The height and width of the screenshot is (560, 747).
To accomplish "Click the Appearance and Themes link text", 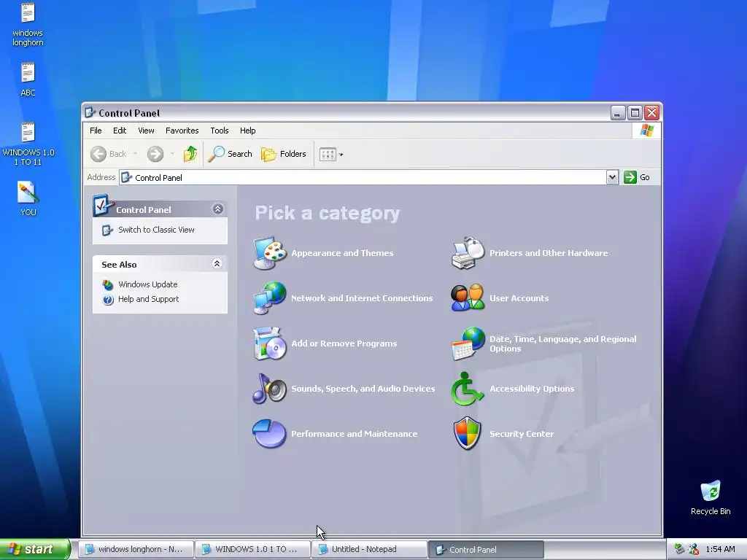I will [x=343, y=253].
